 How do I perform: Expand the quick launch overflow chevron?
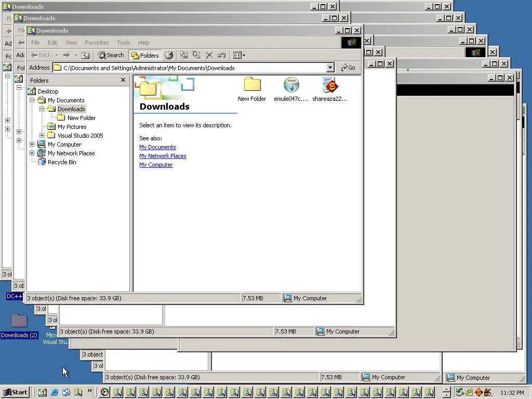pos(89,391)
